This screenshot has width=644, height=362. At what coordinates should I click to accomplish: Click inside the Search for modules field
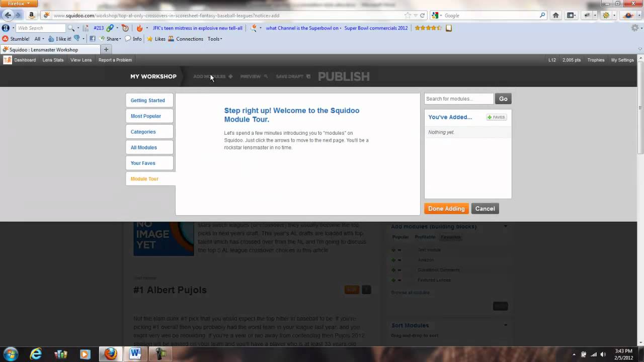[459, 99]
